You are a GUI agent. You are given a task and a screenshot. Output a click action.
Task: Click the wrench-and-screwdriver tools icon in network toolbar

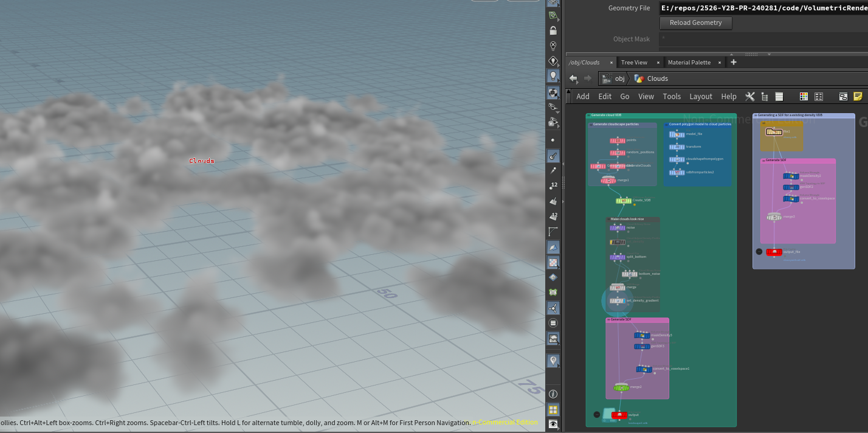click(x=749, y=96)
